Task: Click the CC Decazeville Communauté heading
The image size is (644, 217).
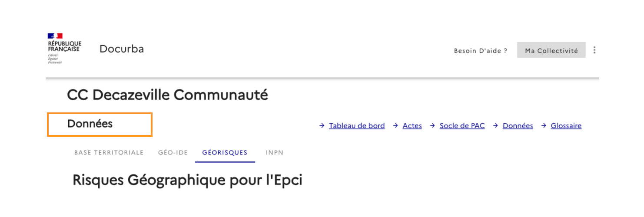Action: pyautogui.click(x=167, y=95)
